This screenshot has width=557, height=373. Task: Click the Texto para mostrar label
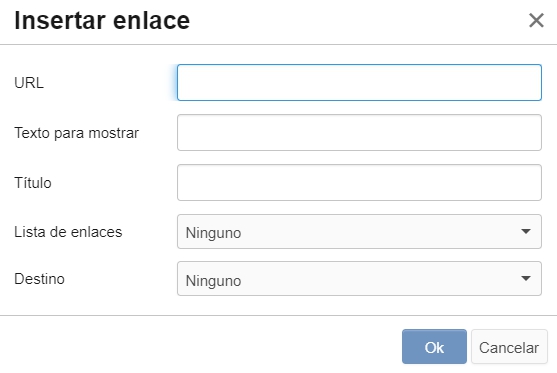[x=76, y=133]
